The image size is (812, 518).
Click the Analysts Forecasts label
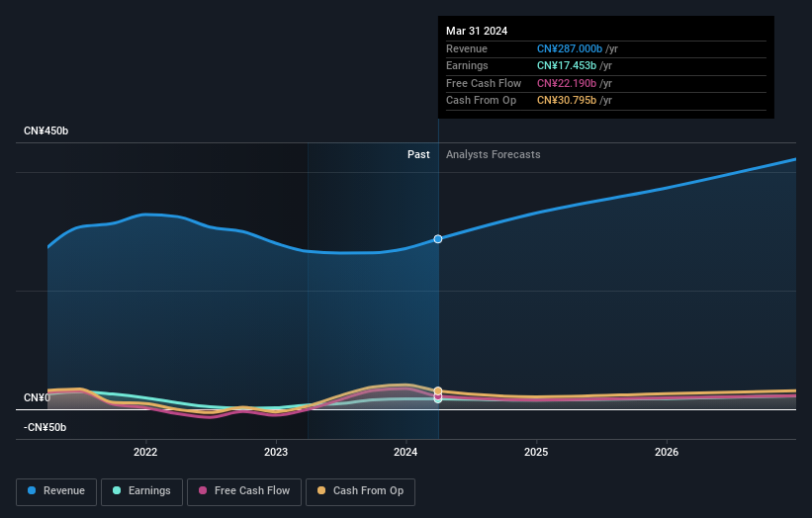tap(493, 154)
